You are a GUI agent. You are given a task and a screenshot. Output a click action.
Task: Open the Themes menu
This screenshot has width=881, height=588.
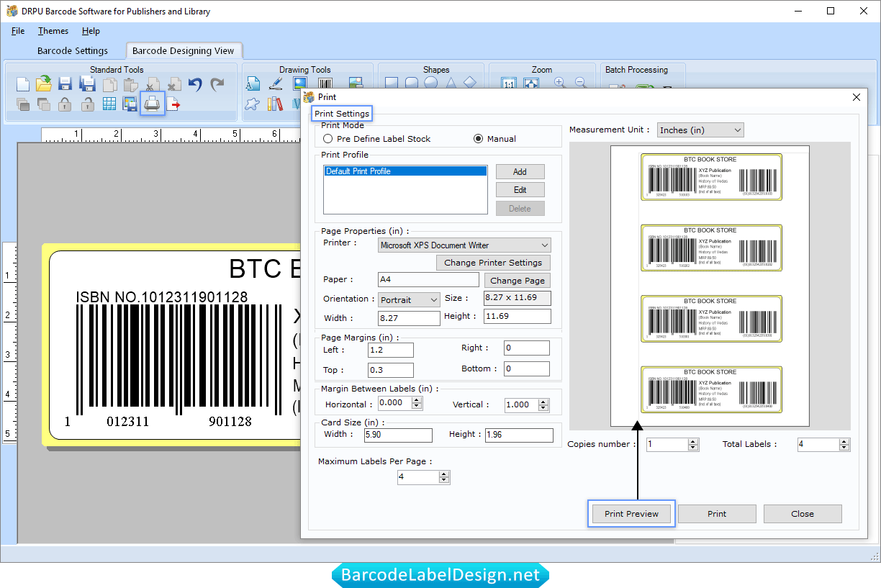53,31
